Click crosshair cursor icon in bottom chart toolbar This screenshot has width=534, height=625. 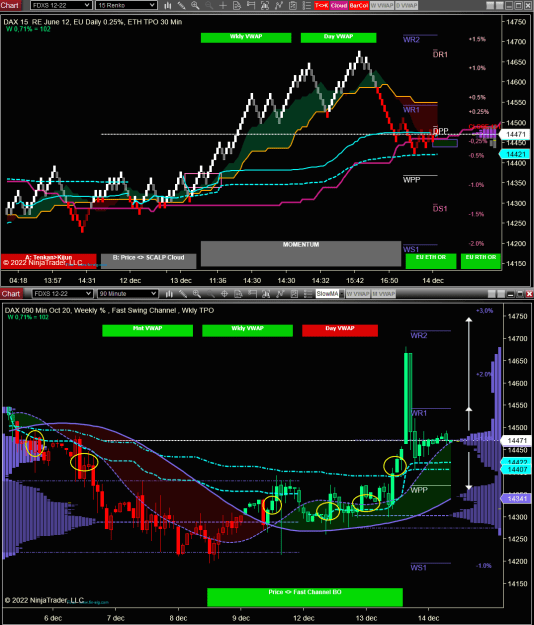(x=224, y=294)
